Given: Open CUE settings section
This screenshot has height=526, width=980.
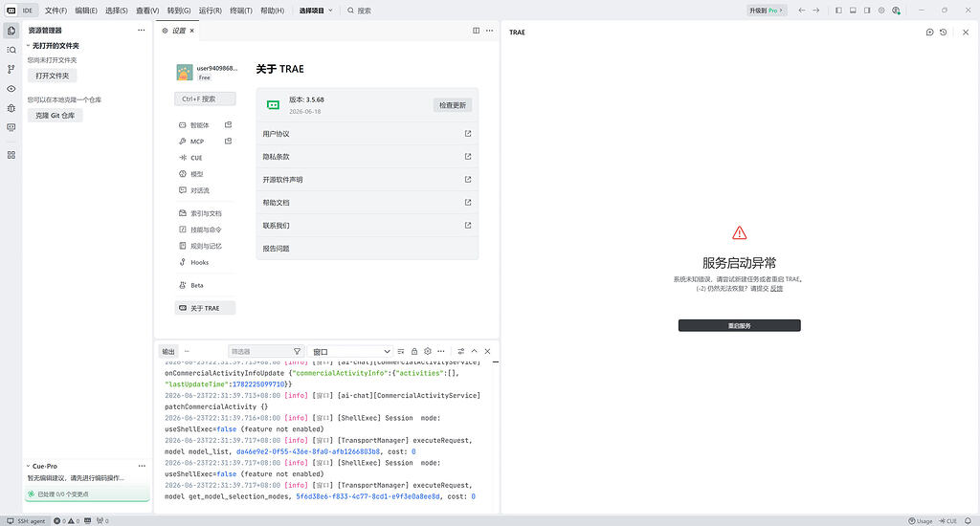Looking at the screenshot, I should coord(205,158).
